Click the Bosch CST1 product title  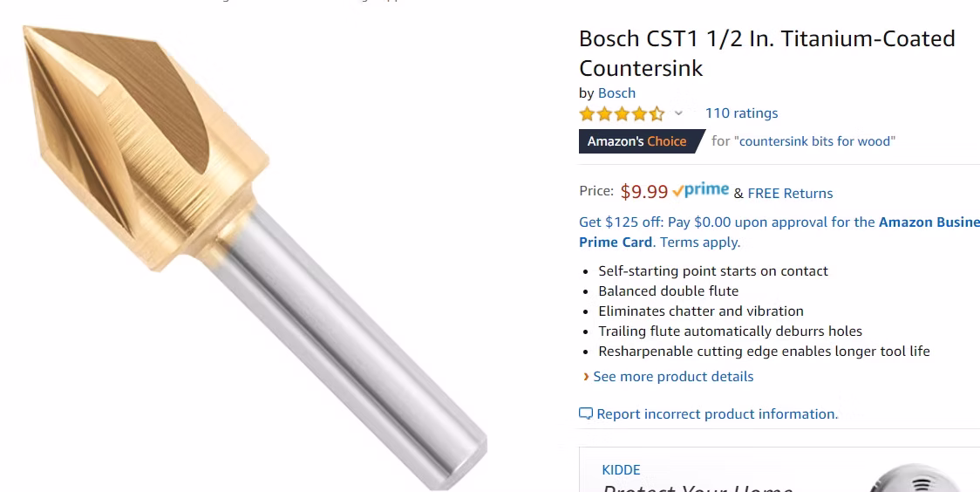click(x=767, y=53)
